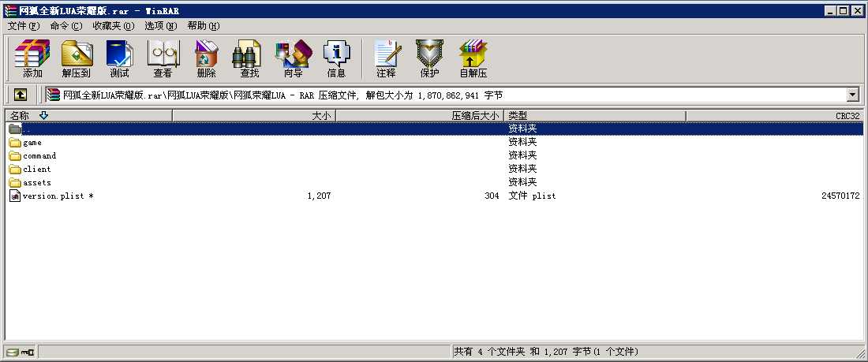This screenshot has width=868, height=362.
Task: Click the packed size value 304
Action: click(x=492, y=196)
